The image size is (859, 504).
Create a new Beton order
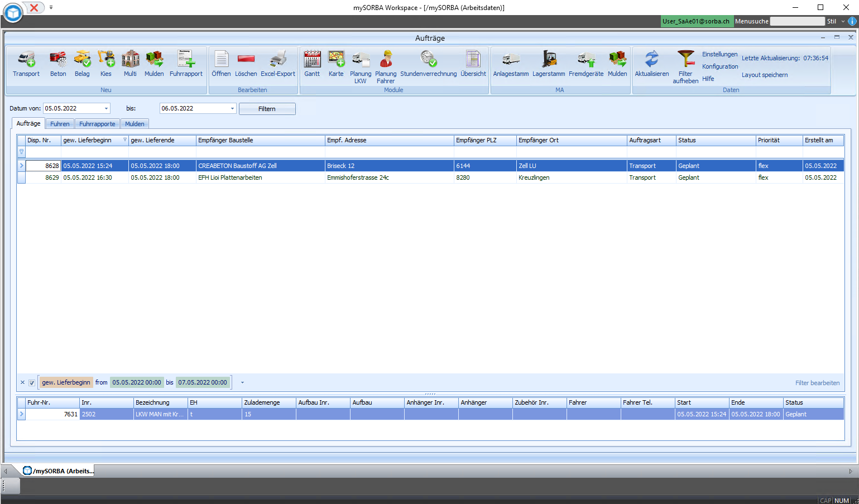pyautogui.click(x=58, y=64)
